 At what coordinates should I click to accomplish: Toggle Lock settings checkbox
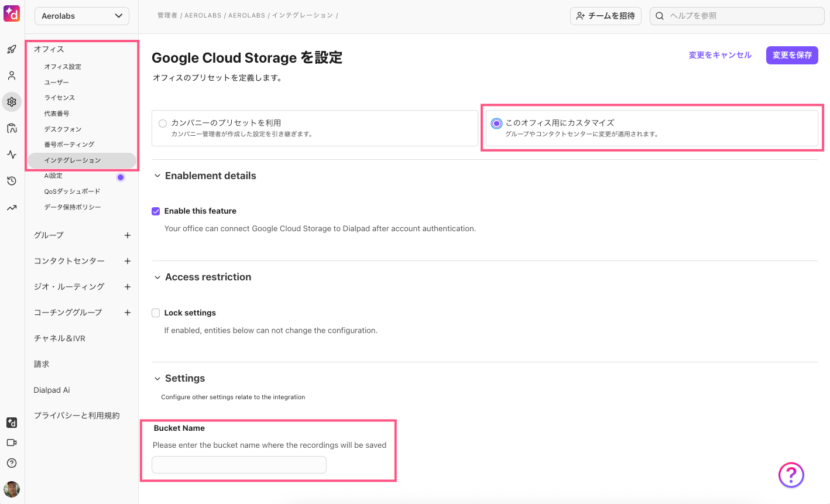pyautogui.click(x=156, y=313)
